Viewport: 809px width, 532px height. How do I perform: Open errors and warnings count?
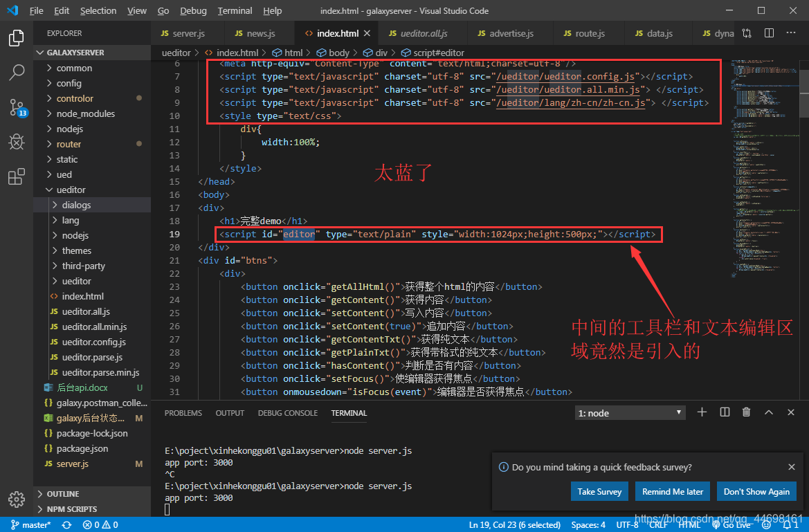point(100,525)
